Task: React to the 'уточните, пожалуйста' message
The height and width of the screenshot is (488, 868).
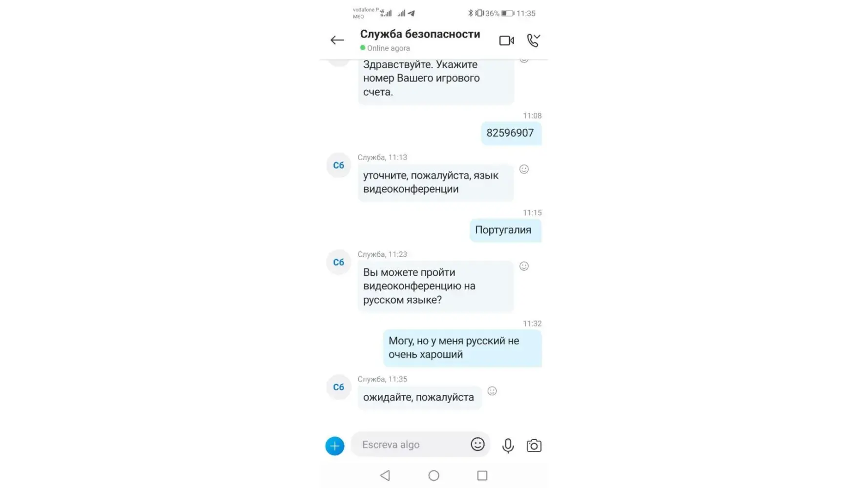Action: (x=524, y=169)
